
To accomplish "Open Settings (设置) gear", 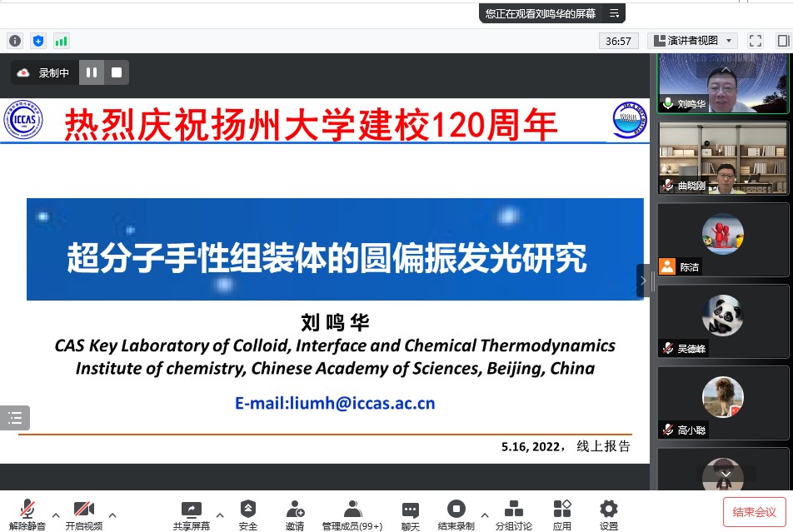I will [609, 515].
